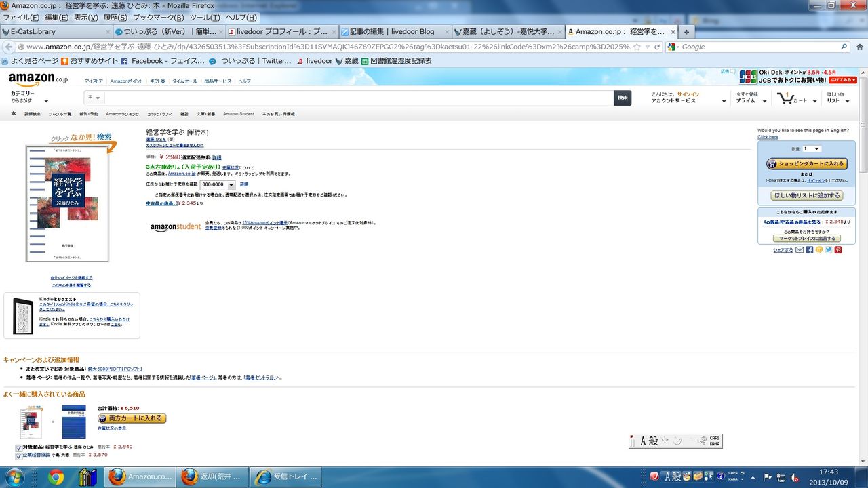Share this book on Twitter
This screenshot has width=868, height=488.
[x=829, y=250]
